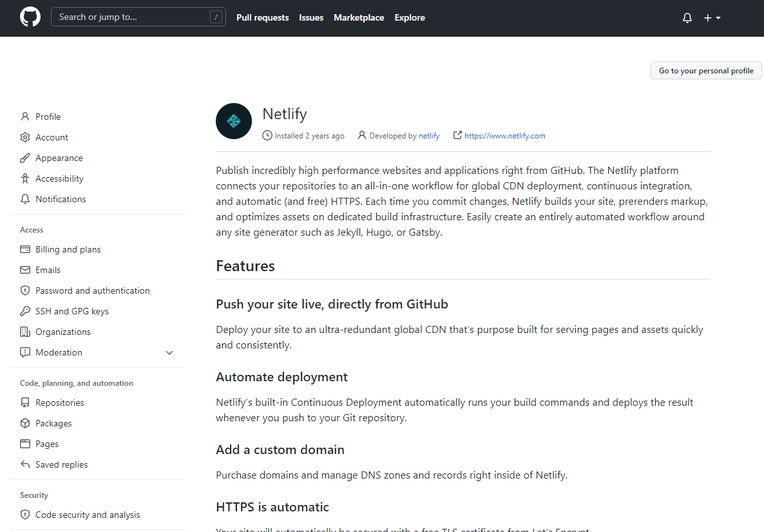This screenshot has height=532, width=764.
Task: Click the Netlify app title heading
Action: 285,114
